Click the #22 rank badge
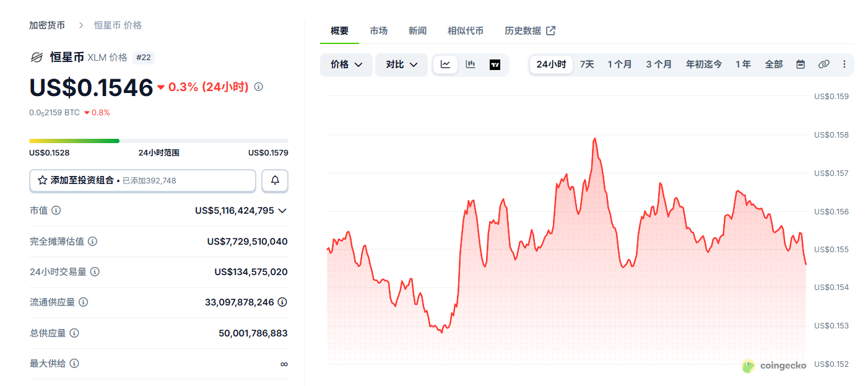 [x=144, y=58]
